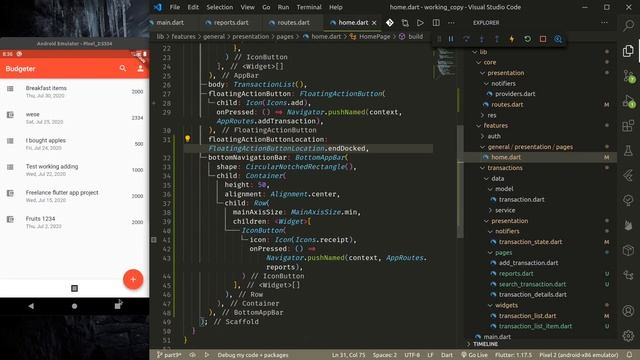Grab the debug toolbar drag handle

click(439, 39)
